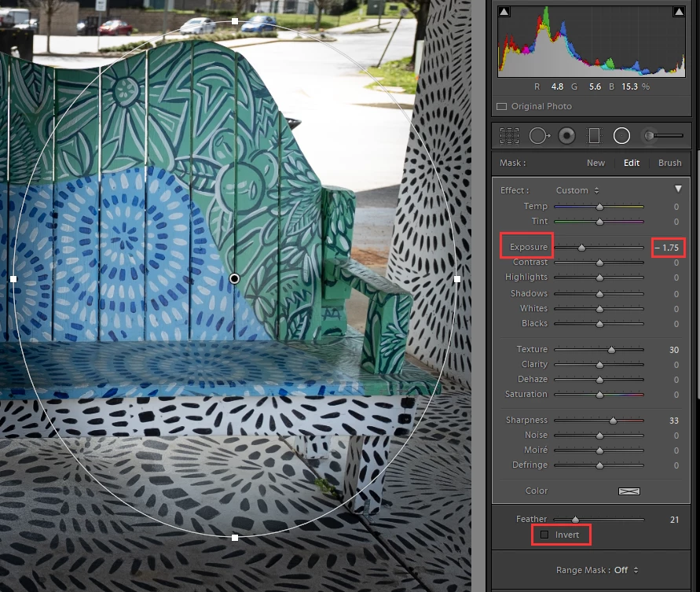Toggle shadow clipping indicator in histogram
This screenshot has height=592, width=700.
pyautogui.click(x=504, y=12)
